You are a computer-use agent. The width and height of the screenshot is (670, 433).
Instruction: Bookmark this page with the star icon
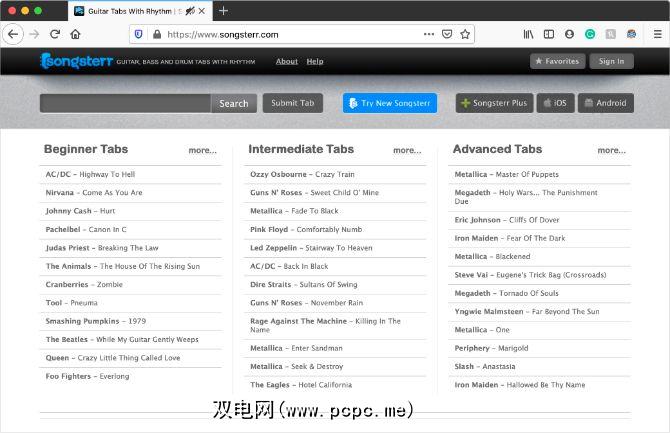[465, 34]
